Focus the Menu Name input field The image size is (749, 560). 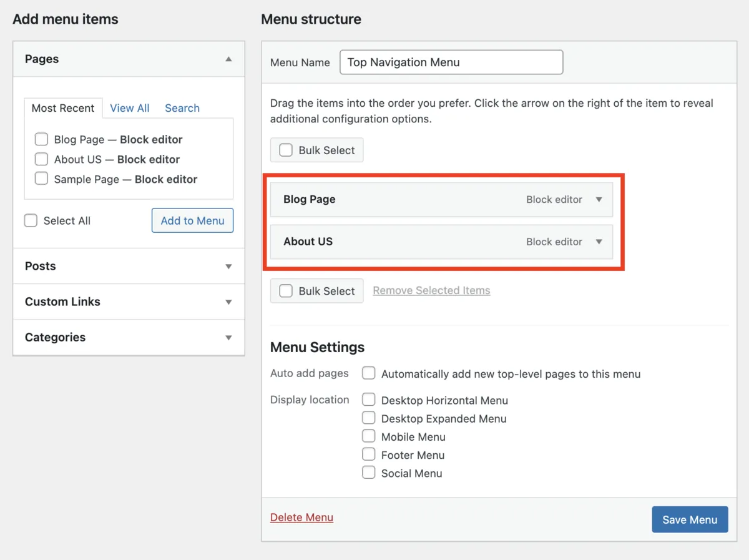click(451, 62)
